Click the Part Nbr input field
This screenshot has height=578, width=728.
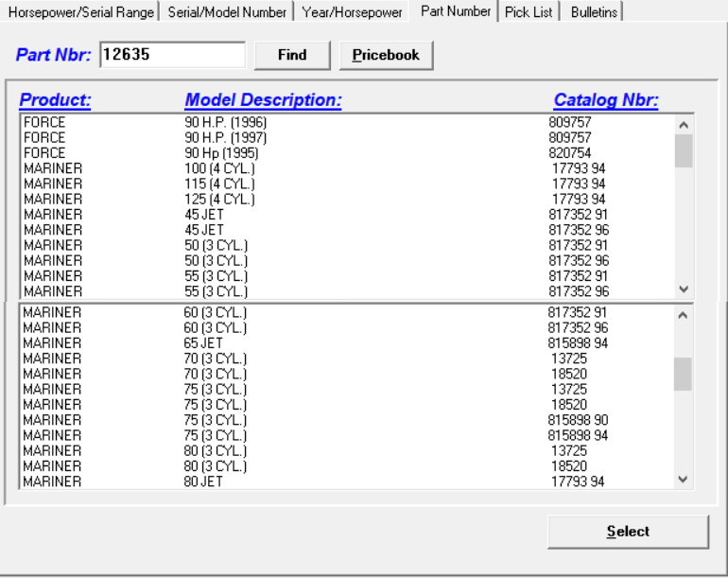(x=172, y=55)
